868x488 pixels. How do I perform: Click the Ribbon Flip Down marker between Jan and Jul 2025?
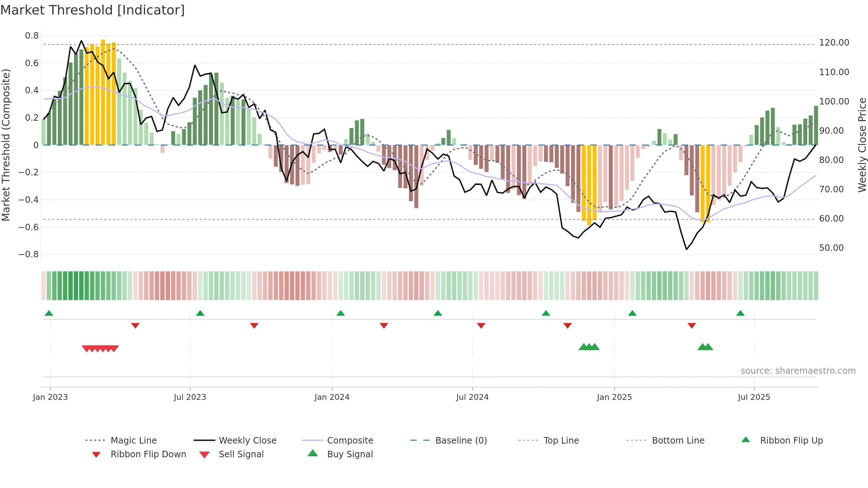pos(692,326)
